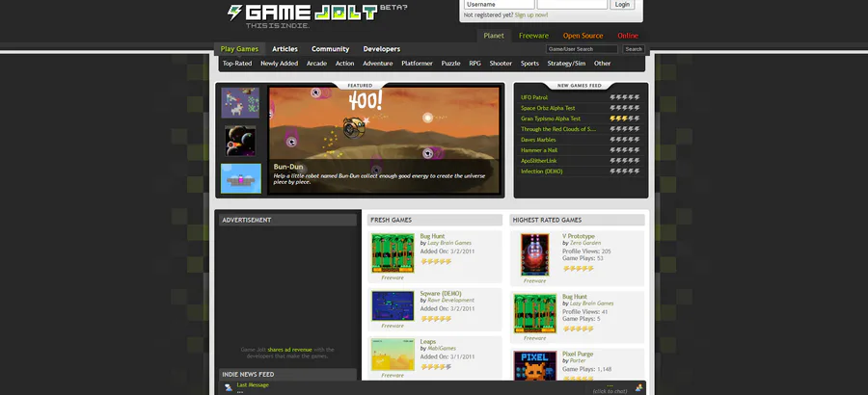Open the Bun-Dun title link

(x=288, y=167)
